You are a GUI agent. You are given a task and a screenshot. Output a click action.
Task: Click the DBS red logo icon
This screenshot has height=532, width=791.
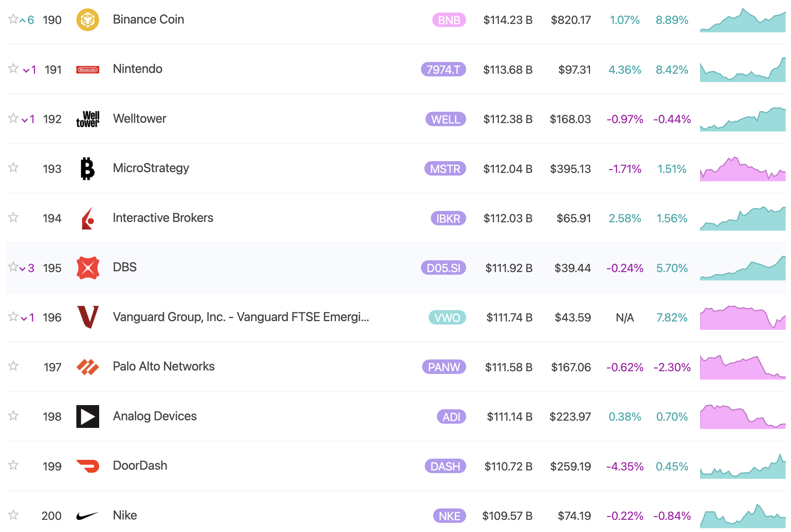coord(87,268)
